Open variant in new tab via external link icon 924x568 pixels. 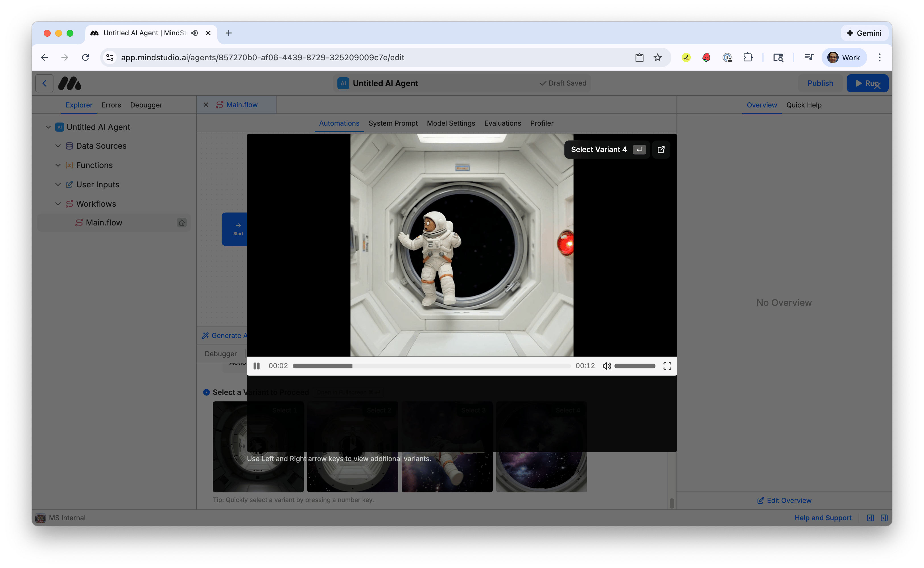pos(661,149)
